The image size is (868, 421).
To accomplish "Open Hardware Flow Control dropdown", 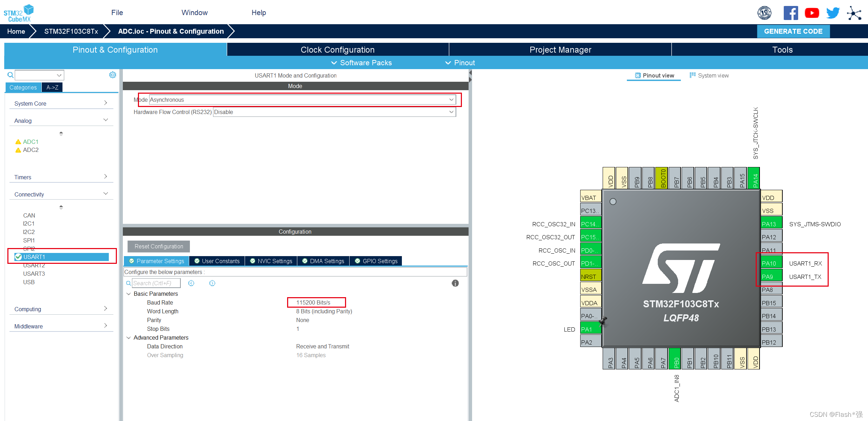I will click(334, 112).
